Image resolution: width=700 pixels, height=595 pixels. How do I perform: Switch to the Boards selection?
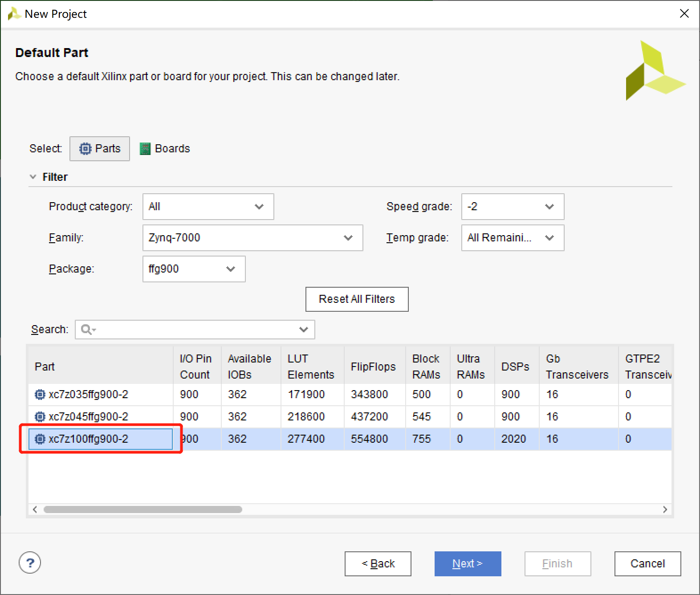165,148
